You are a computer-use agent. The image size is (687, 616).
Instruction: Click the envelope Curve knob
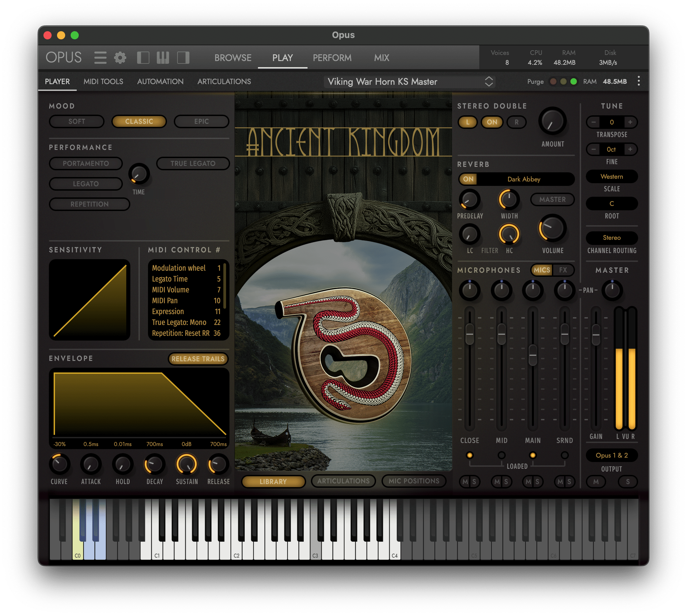click(x=59, y=464)
